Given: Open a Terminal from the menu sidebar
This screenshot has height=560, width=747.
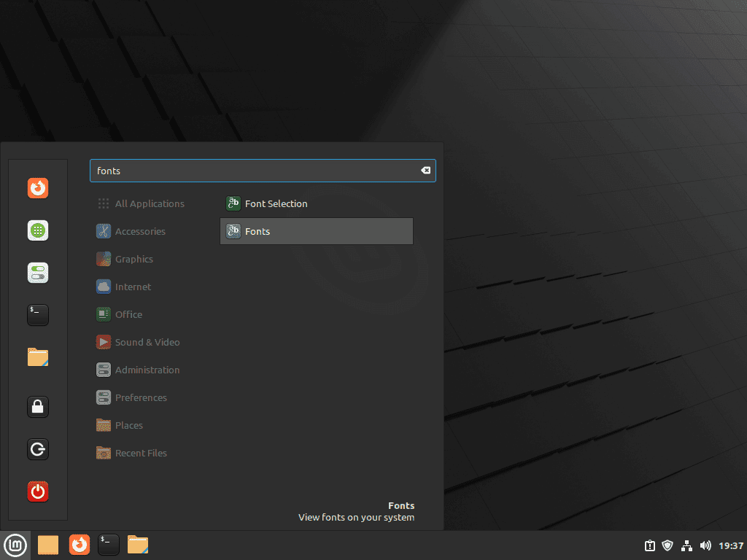Looking at the screenshot, I should [x=37, y=314].
